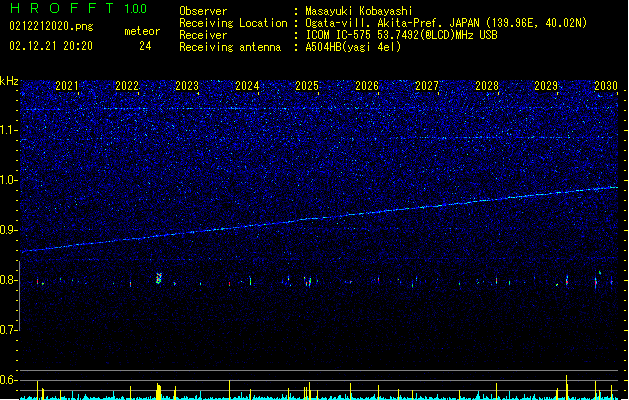Click the bright meteor echo cluster after 2022

point(158,278)
